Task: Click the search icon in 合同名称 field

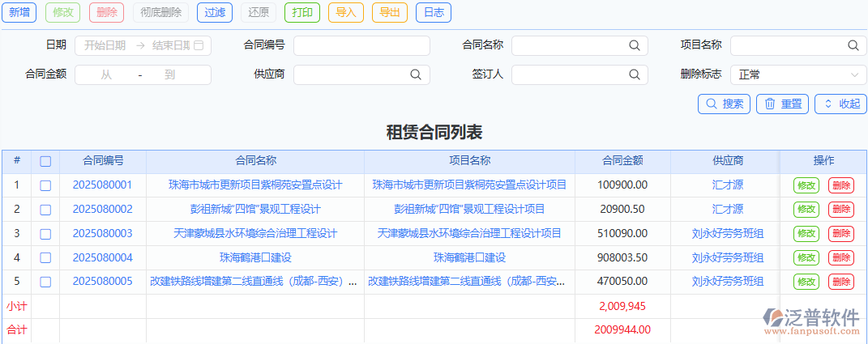Action: (x=635, y=45)
